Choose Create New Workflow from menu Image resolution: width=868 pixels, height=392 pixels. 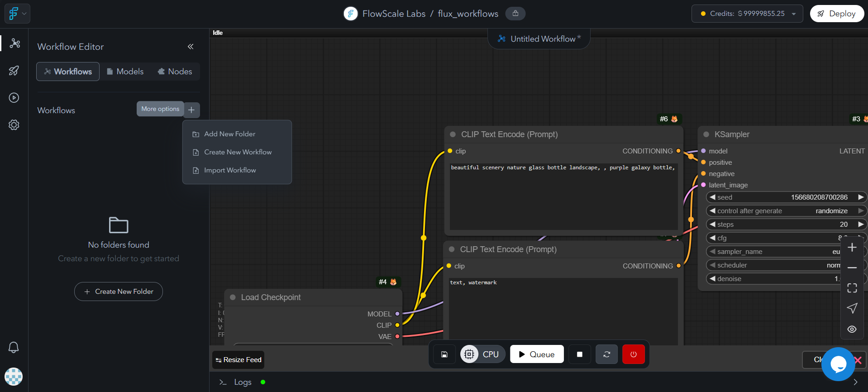click(237, 152)
